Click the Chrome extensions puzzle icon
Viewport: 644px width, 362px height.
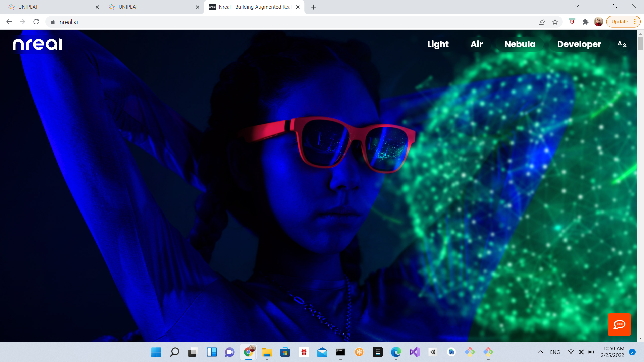point(586,22)
